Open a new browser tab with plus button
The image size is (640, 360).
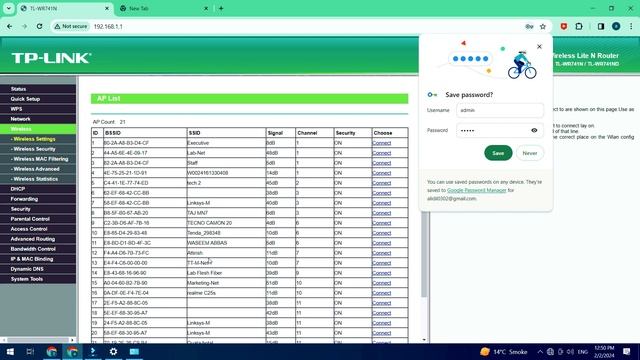tap(221, 8)
